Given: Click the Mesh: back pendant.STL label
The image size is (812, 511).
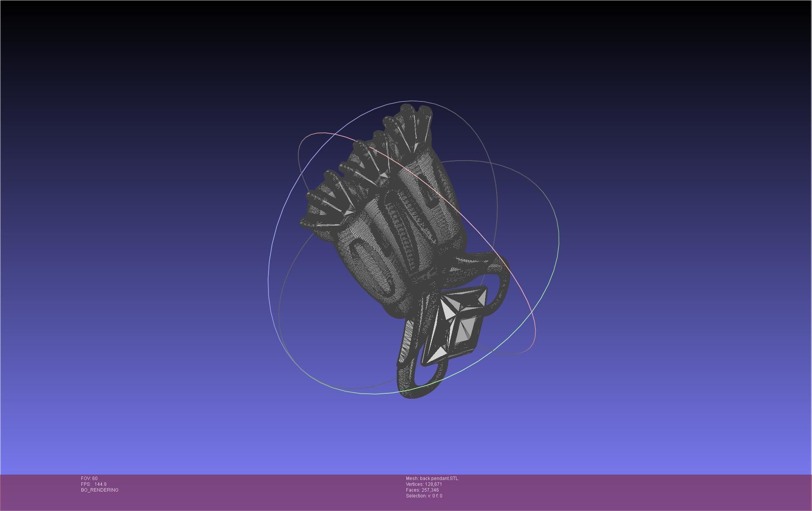Looking at the screenshot, I should [432, 478].
